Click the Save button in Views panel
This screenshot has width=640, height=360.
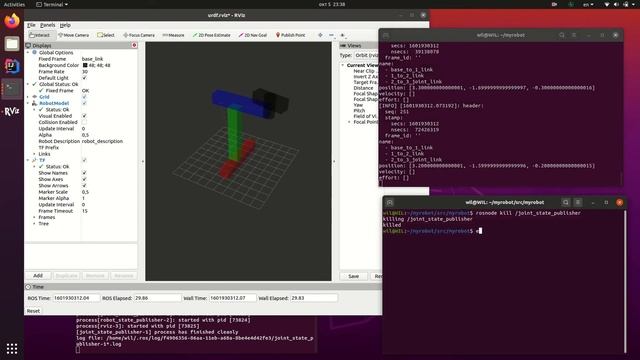click(353, 276)
